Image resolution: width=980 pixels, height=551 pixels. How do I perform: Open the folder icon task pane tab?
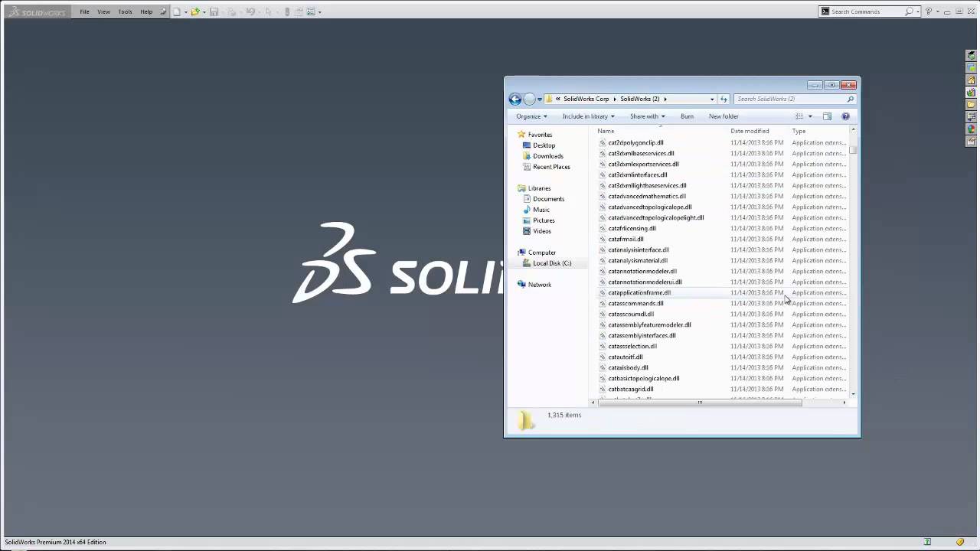(x=971, y=104)
